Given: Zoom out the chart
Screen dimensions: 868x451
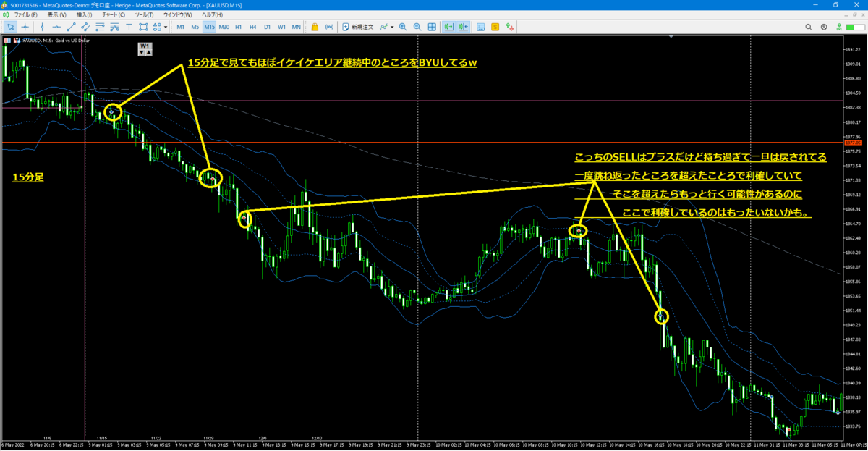Looking at the screenshot, I should tap(417, 27).
